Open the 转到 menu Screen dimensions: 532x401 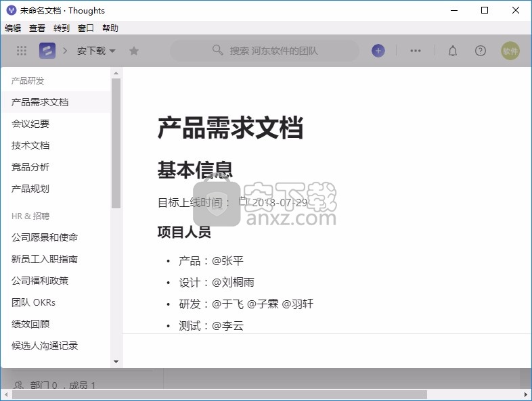pyautogui.click(x=62, y=28)
